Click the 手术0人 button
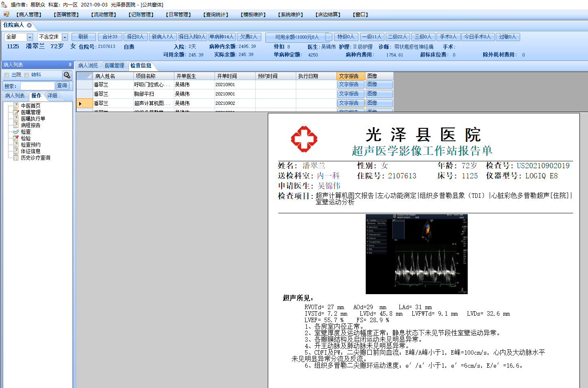The width and height of the screenshot is (588, 388). (449, 37)
